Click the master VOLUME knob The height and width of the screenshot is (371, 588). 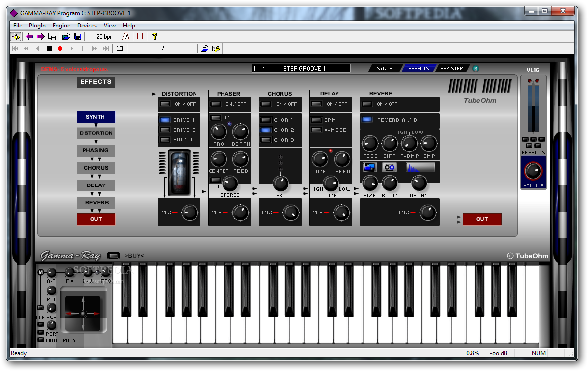click(x=533, y=171)
